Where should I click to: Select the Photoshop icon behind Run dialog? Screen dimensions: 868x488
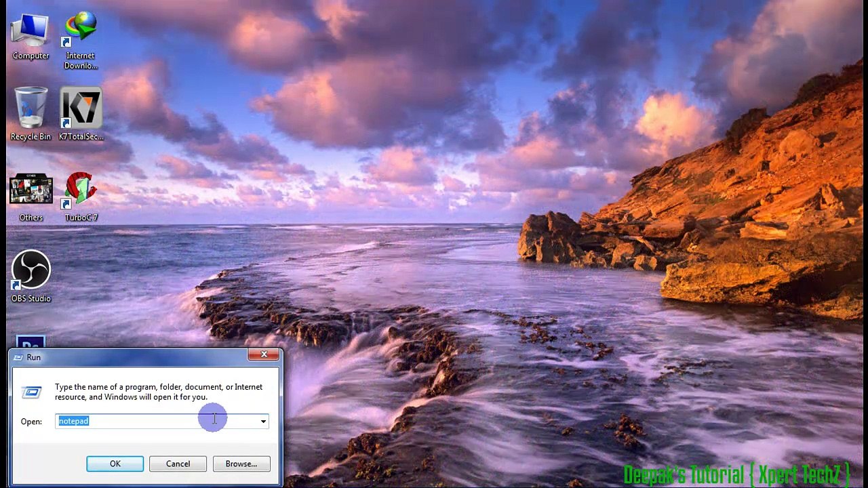[x=30, y=342]
